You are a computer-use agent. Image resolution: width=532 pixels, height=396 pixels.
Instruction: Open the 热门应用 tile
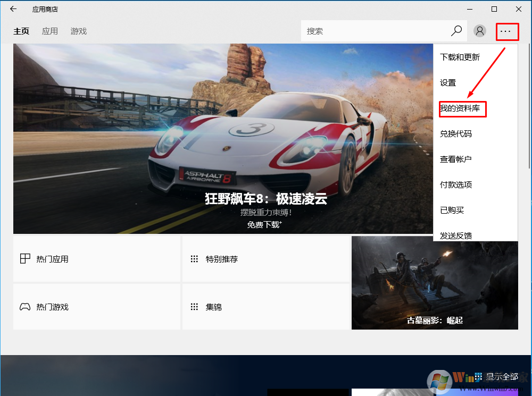[97, 259]
